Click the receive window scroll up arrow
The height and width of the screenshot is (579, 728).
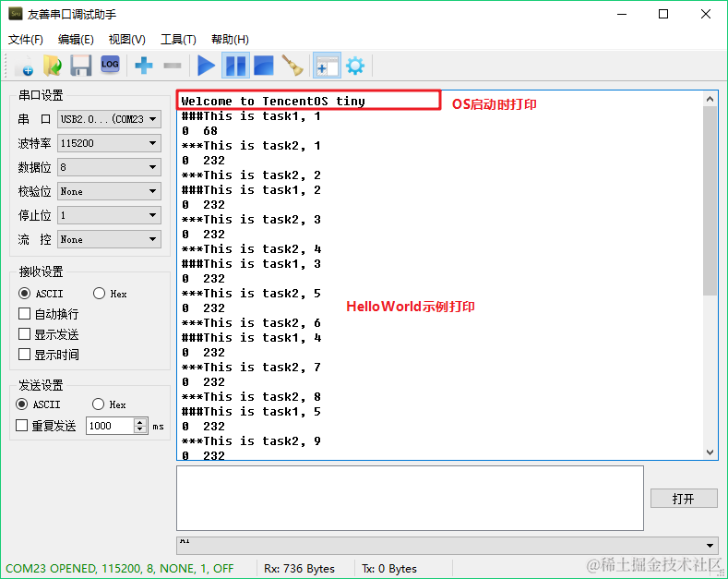(x=710, y=99)
